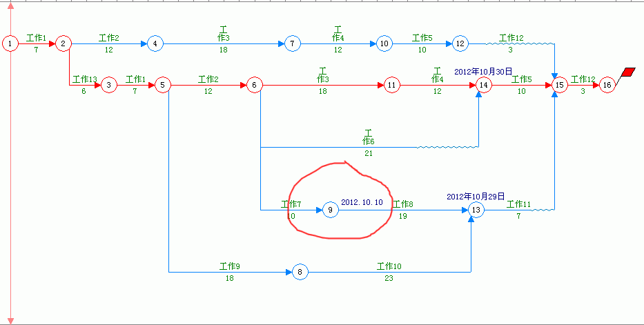Select the 工作7 activity label
Viewport: 644px width, 325px height.
[x=291, y=204]
